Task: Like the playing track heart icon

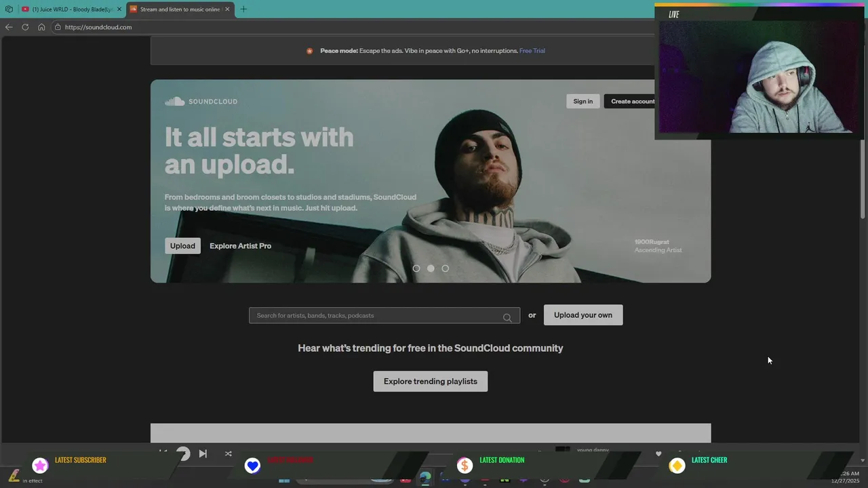Action: pos(658,453)
